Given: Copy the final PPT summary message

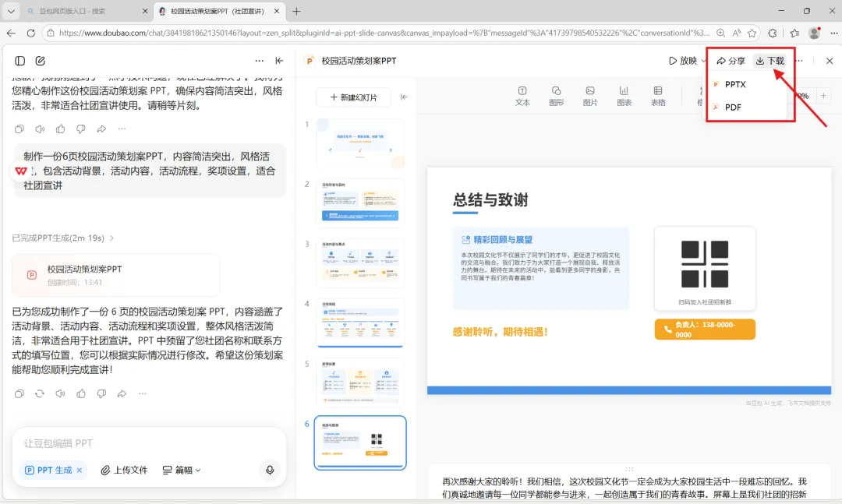Looking at the screenshot, I should (x=19, y=393).
